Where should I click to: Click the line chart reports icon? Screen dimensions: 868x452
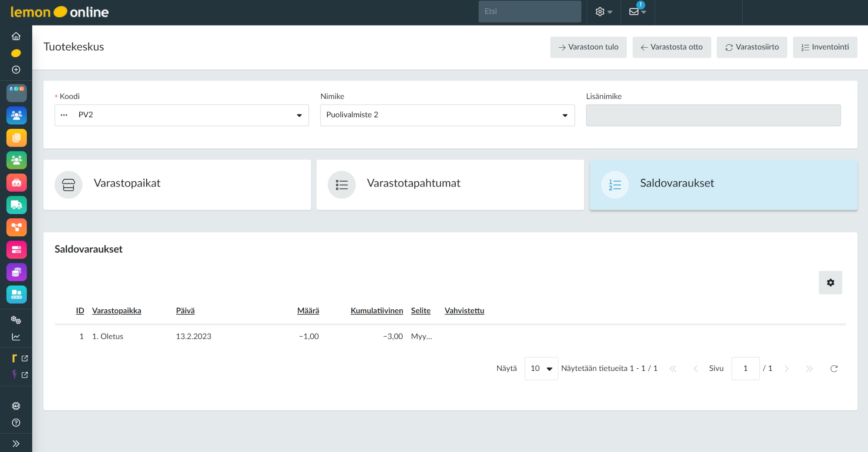coord(16,337)
